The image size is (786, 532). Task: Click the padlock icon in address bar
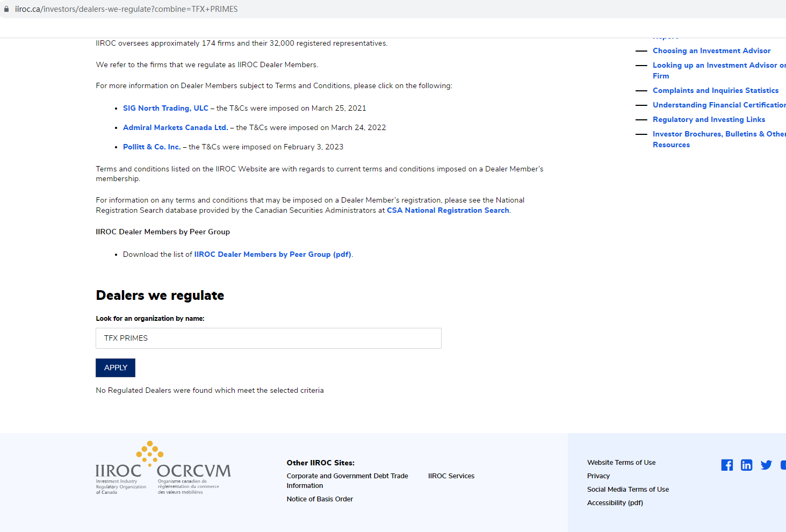6,9
